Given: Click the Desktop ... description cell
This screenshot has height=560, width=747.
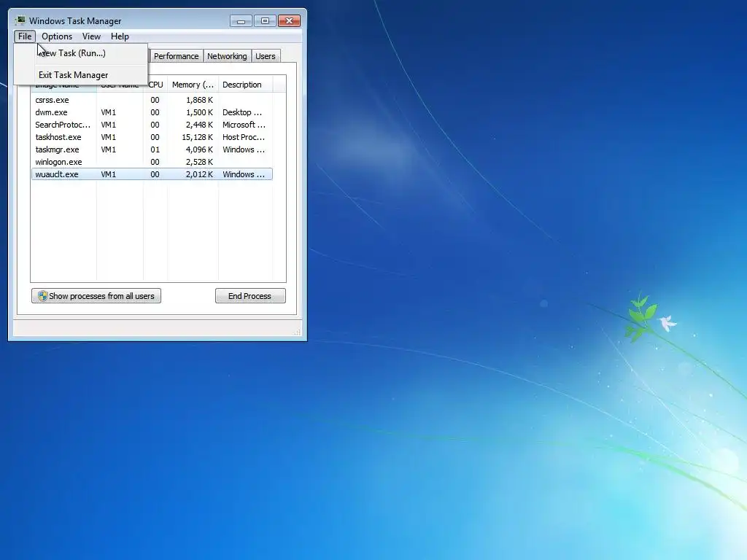Looking at the screenshot, I should [242, 112].
